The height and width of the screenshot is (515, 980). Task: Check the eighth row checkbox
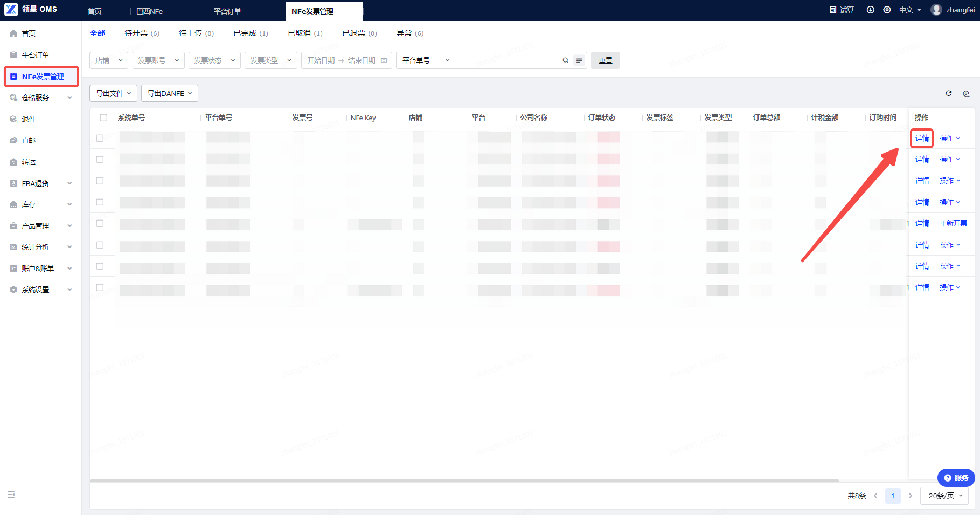tap(100, 287)
